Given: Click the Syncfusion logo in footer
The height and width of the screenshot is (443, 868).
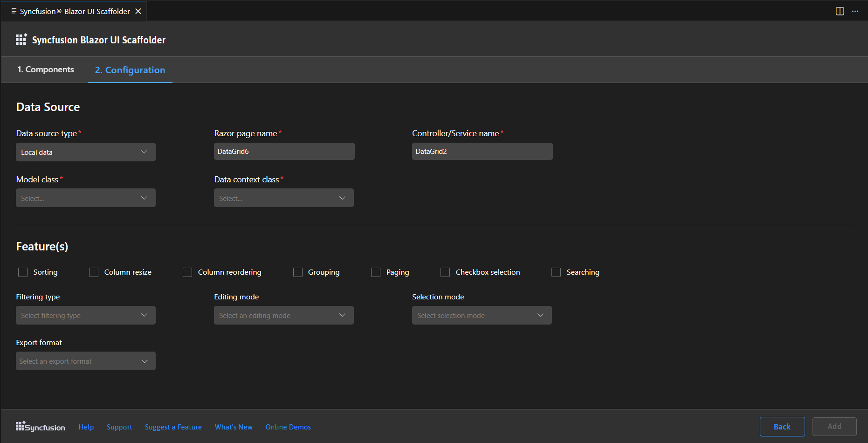Looking at the screenshot, I should 40,427.
